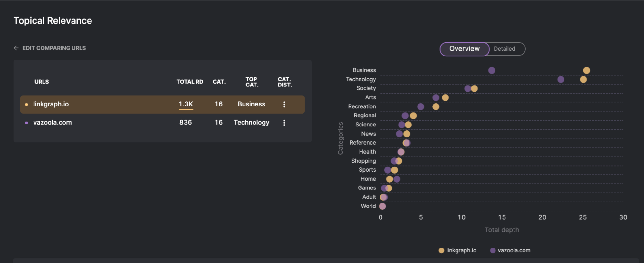Click the linkgraph.io Recreation data point
Image resolution: width=644 pixels, height=263 pixels.
click(x=436, y=106)
